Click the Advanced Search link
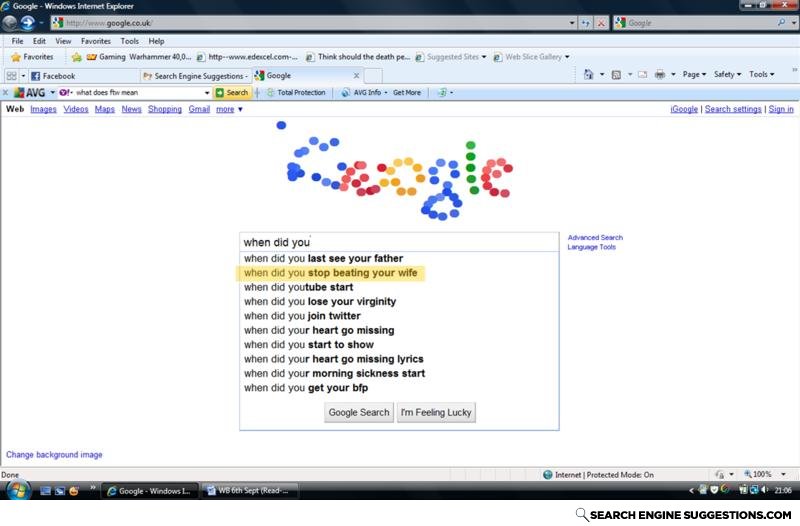The width and height of the screenshot is (800, 526). point(595,238)
